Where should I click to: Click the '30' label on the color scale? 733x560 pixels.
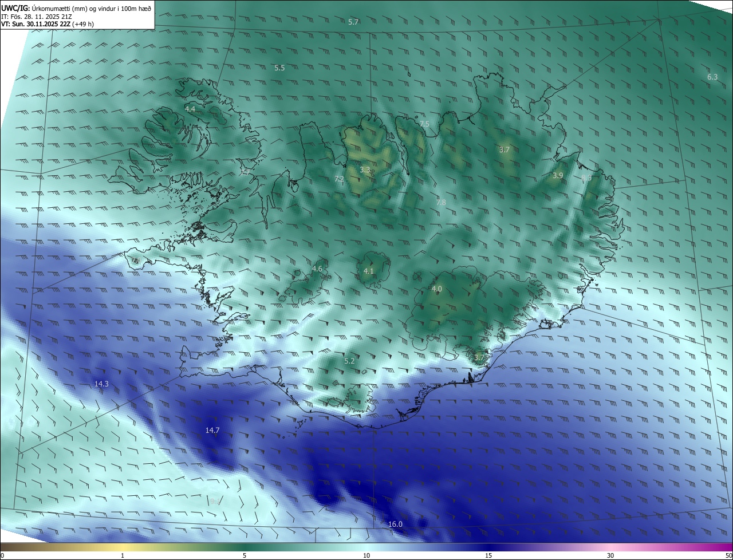tap(610, 555)
